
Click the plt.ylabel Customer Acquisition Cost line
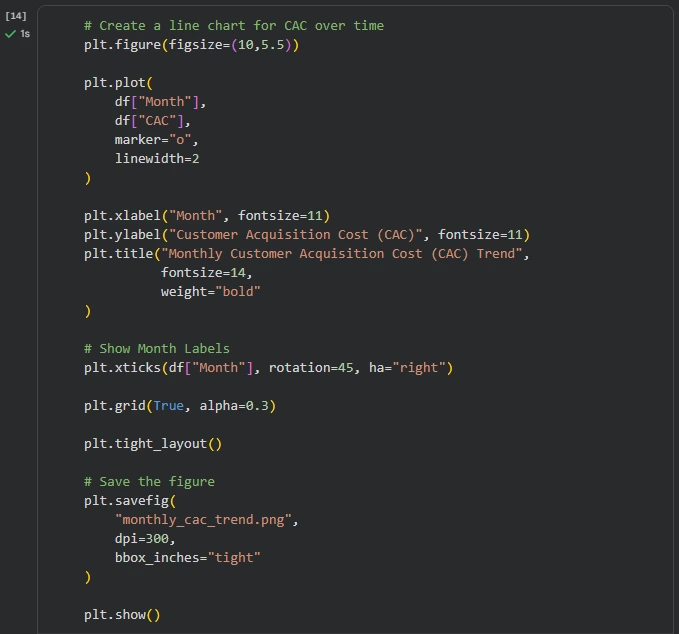(x=307, y=235)
